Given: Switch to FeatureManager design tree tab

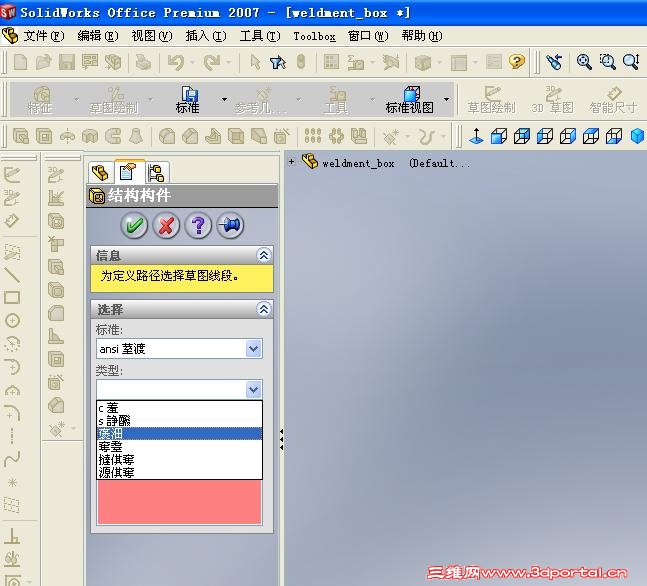Looking at the screenshot, I should [x=100, y=172].
